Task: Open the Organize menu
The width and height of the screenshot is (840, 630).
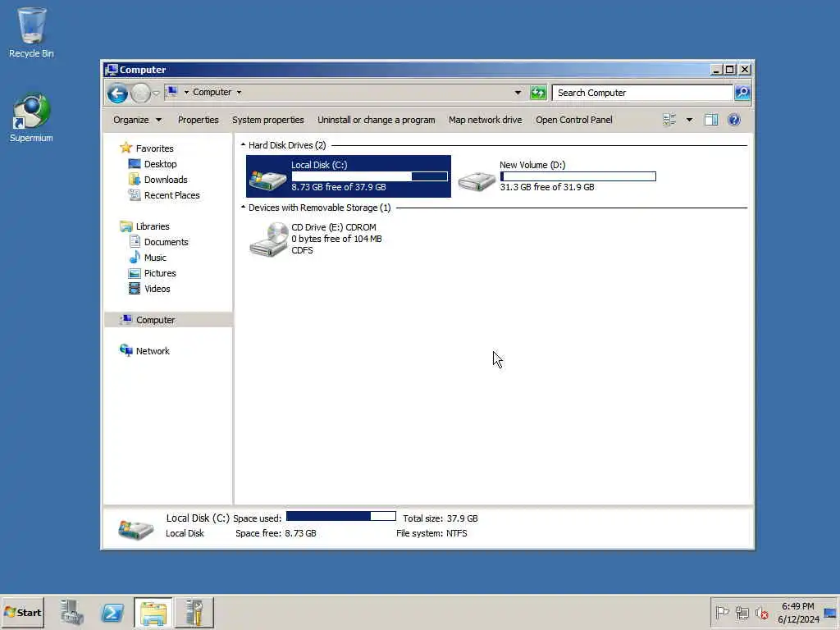Action: [x=137, y=120]
